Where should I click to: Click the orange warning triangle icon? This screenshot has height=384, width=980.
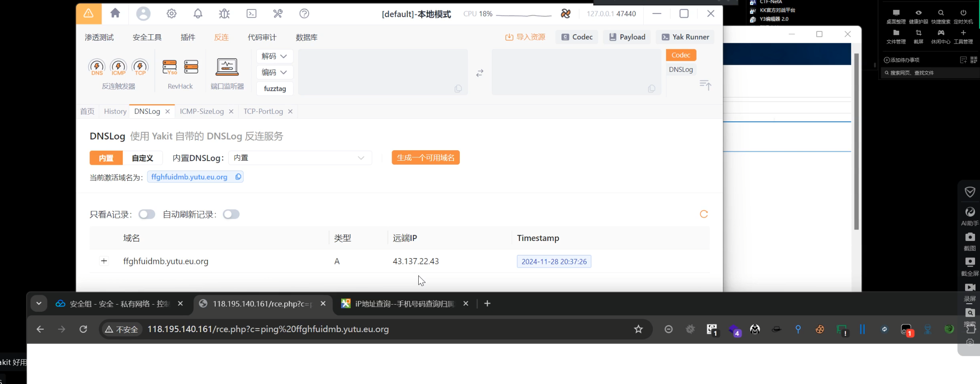[88, 13]
